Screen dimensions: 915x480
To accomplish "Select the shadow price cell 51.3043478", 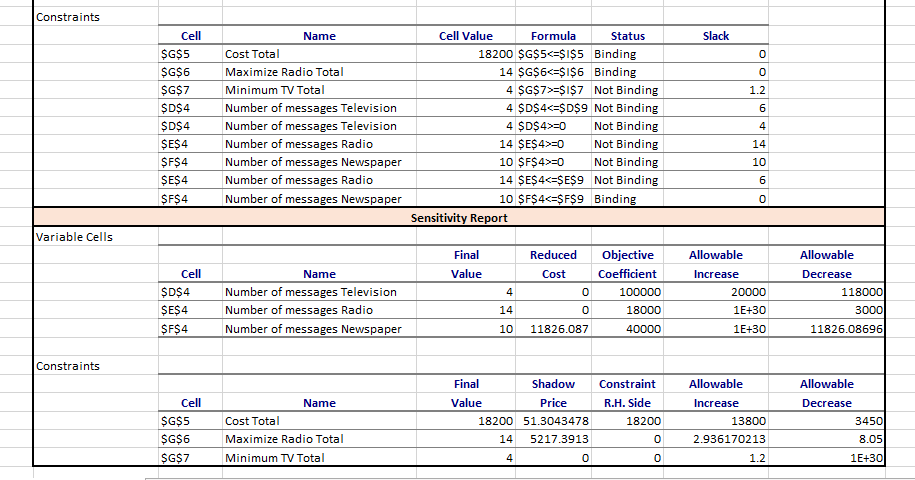I will click(553, 421).
